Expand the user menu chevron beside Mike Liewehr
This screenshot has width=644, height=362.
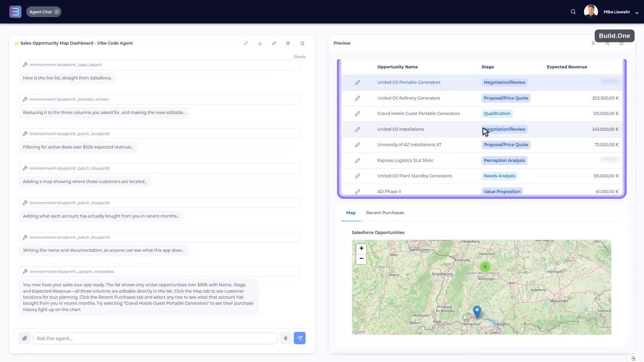click(x=637, y=12)
